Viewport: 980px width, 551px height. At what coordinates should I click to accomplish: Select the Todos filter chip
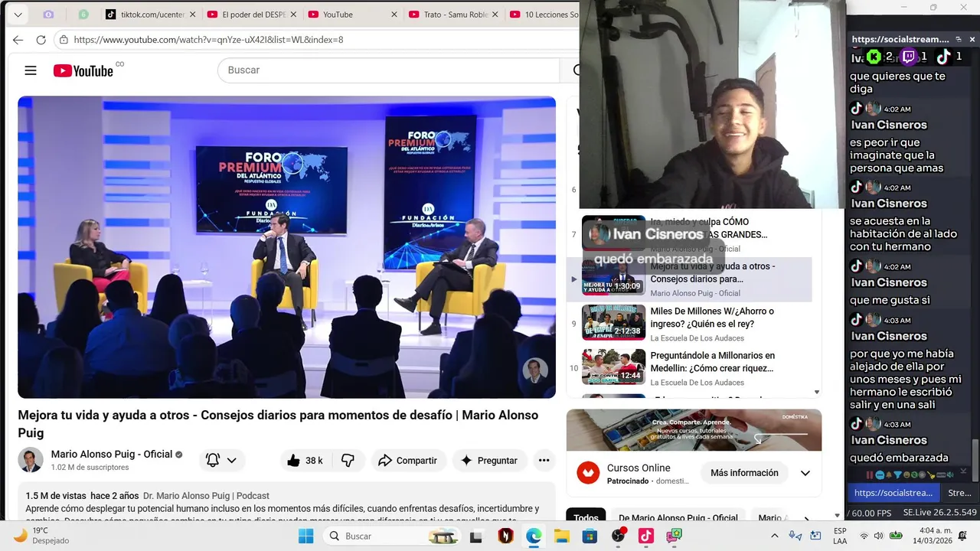pyautogui.click(x=586, y=518)
